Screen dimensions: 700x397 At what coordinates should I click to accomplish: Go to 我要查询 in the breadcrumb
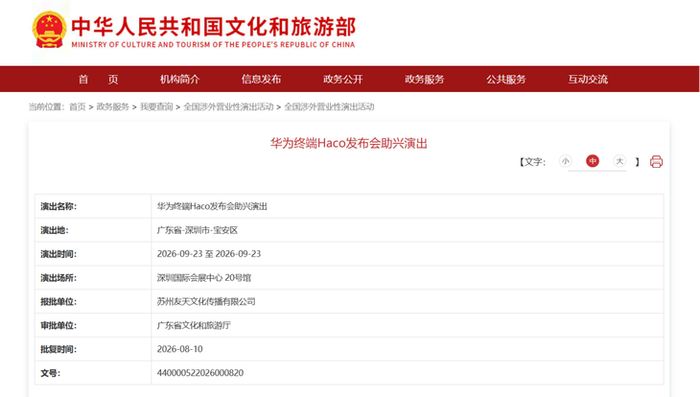pyautogui.click(x=156, y=107)
